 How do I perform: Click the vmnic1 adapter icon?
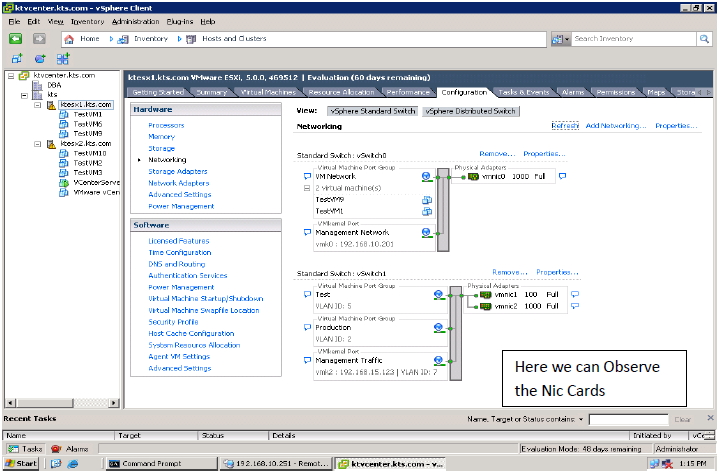tap(486, 294)
